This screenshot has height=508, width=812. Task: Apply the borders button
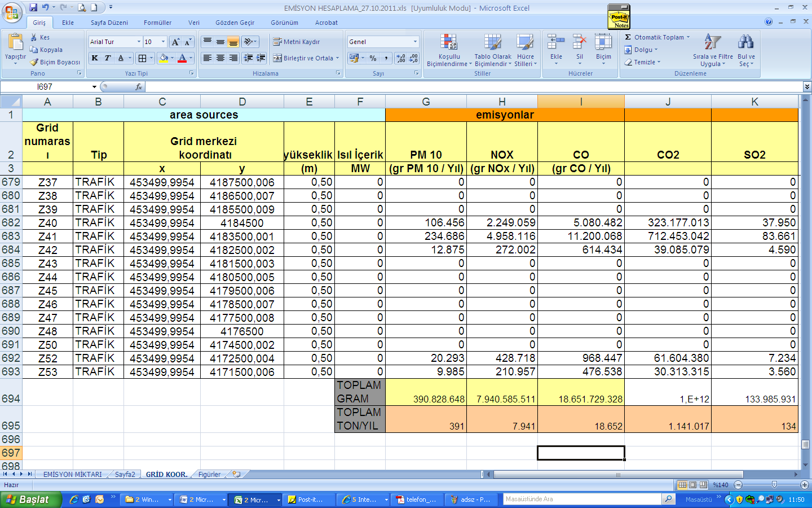[x=143, y=58]
